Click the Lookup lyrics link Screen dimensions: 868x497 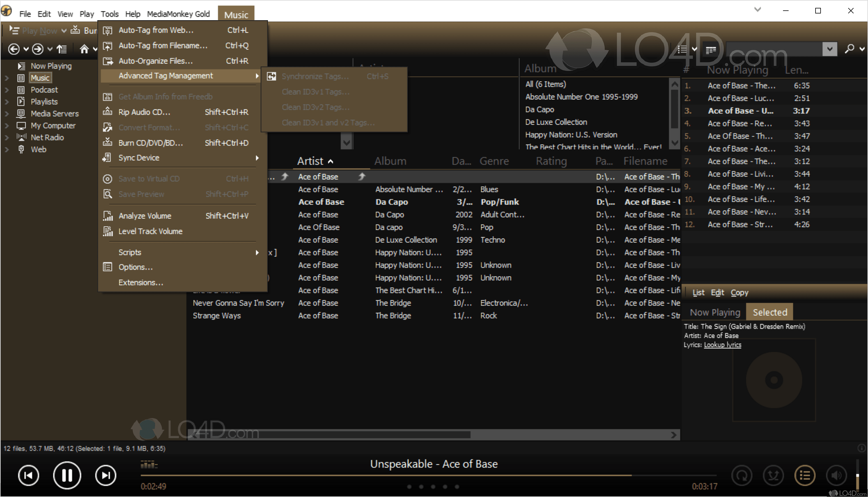click(722, 345)
